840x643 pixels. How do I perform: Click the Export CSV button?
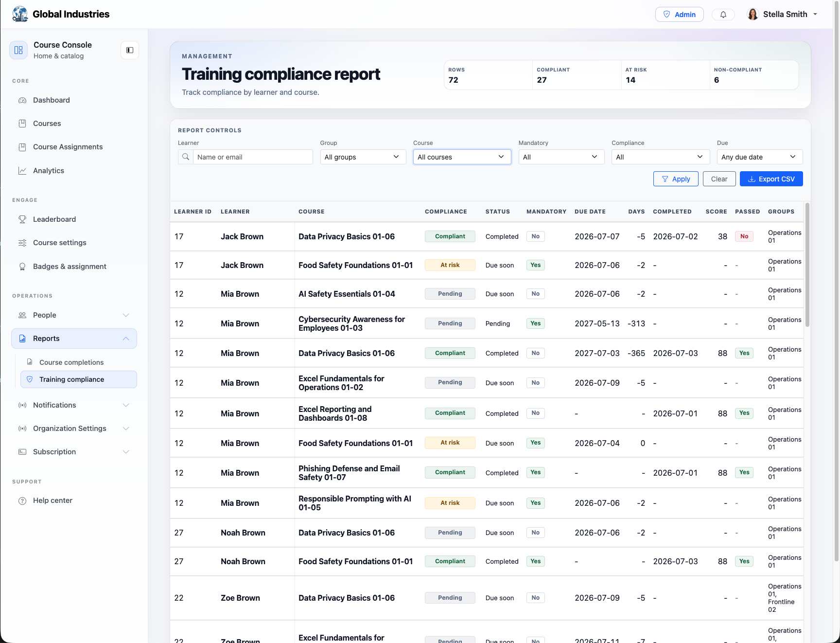(x=771, y=179)
